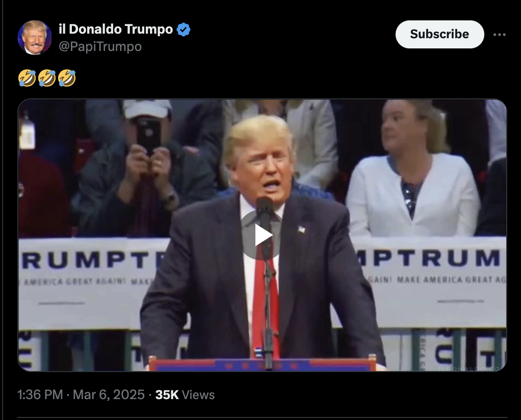Click the spectator's white baseball cap in the video
The image size is (521, 420).
click(147, 109)
